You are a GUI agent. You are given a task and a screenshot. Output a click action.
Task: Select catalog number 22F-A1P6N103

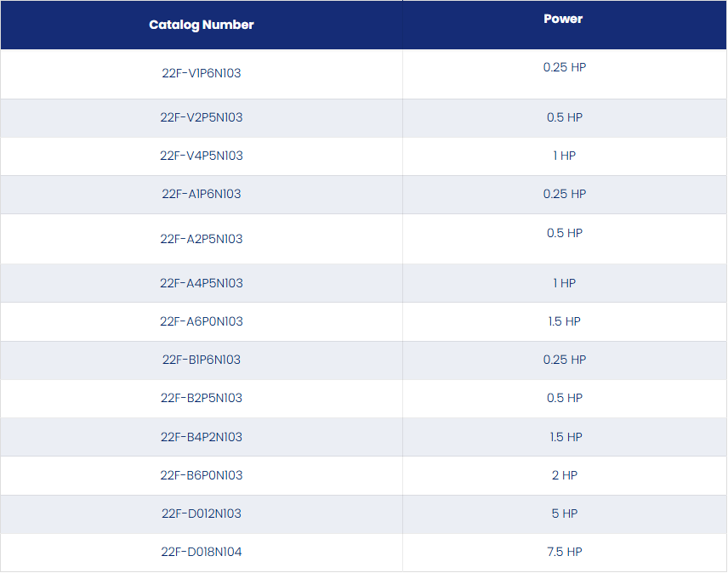[x=201, y=194]
